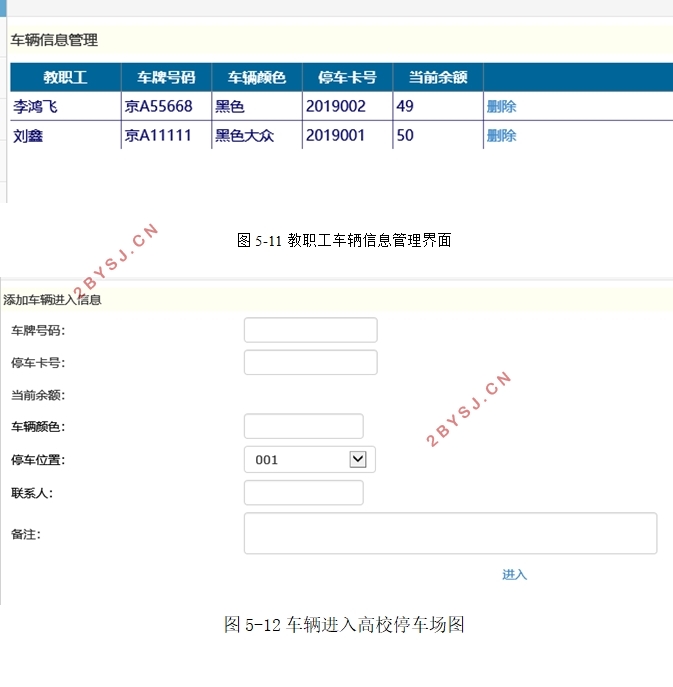The width and height of the screenshot is (673, 687).
Task: Focus the 联系人 input field
Action: pos(304,492)
